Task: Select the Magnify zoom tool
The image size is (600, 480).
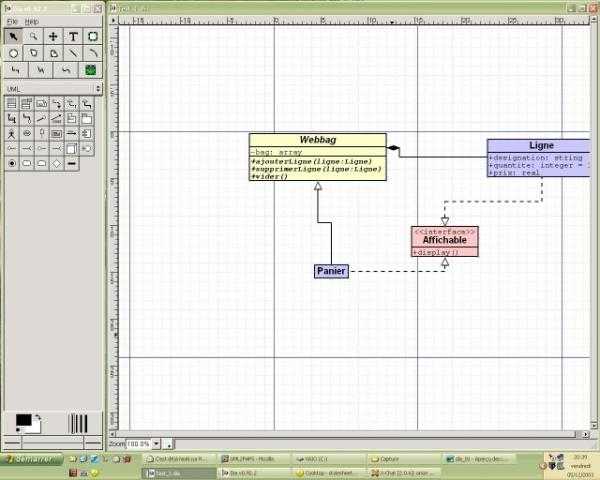Action: pos(34,37)
